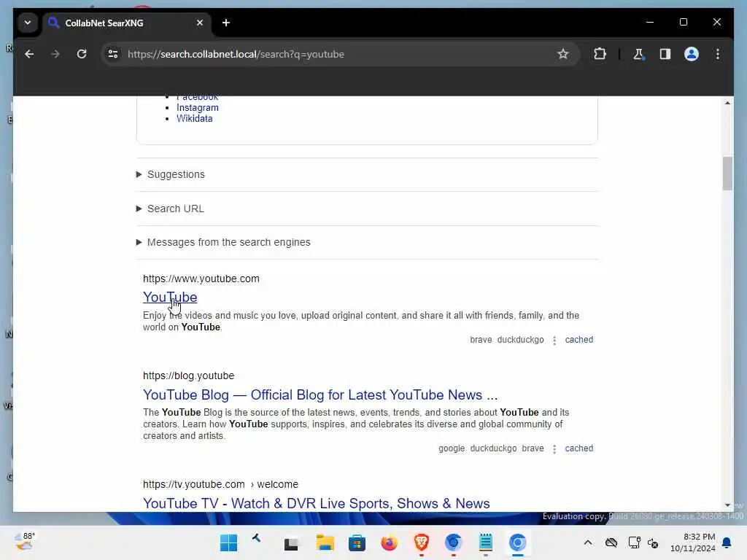Viewport: 747px width, 560px height.
Task: Click the https://blog.youtube URL text
Action: (189, 376)
